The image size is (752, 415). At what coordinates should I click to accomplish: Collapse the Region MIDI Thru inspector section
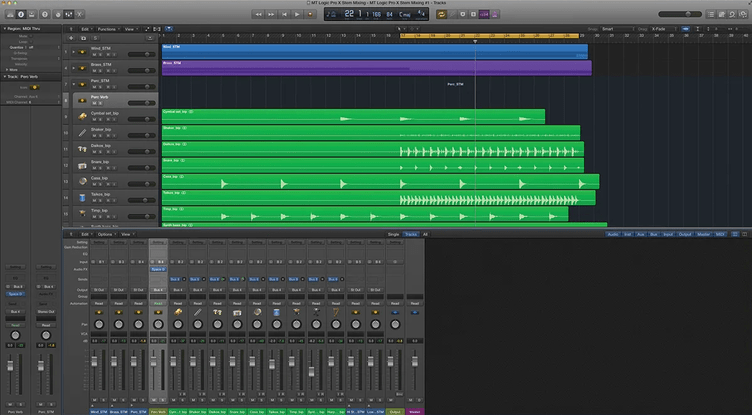(5, 29)
